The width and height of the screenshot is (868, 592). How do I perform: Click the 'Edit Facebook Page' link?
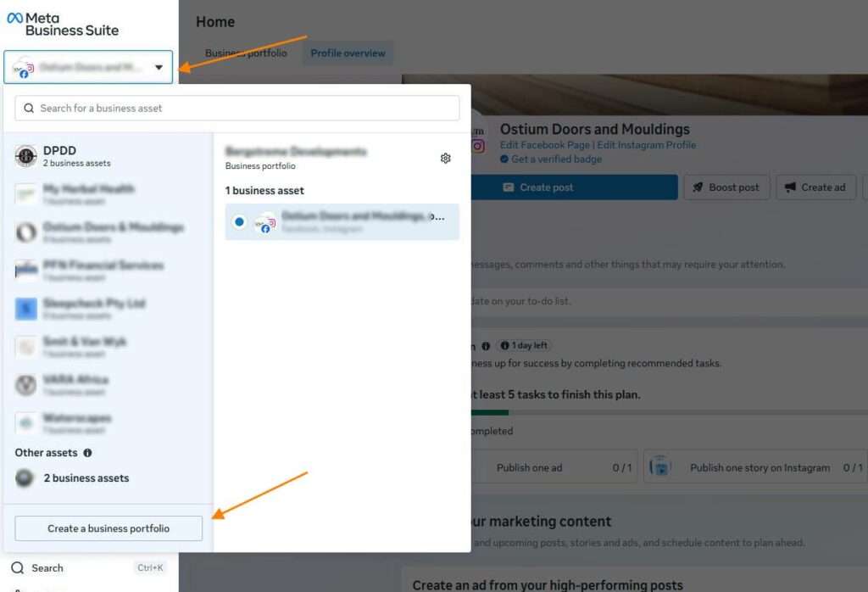click(x=545, y=145)
